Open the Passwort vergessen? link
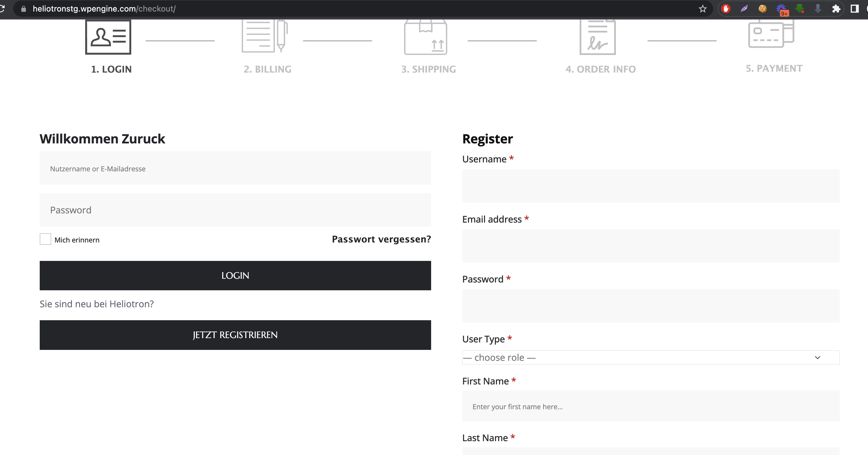 pos(381,239)
